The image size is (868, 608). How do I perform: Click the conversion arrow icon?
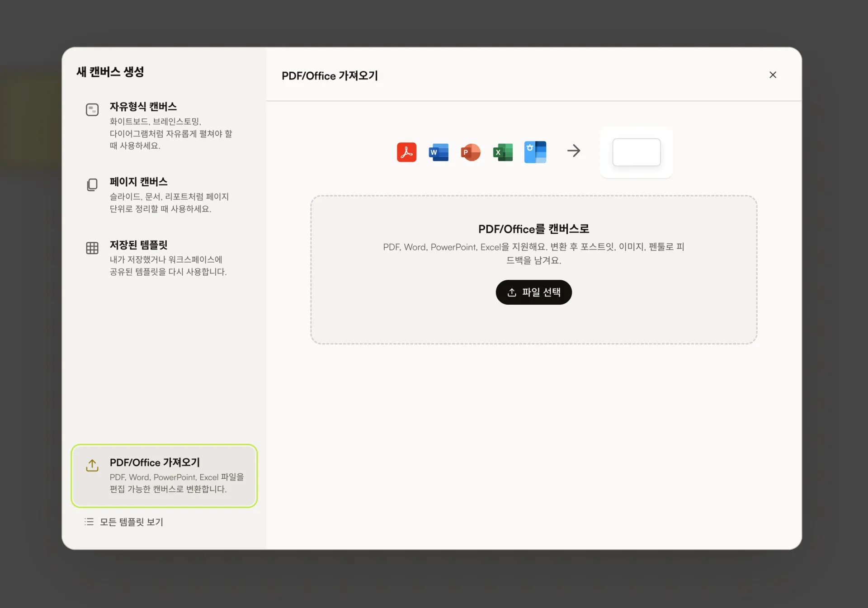coord(574,151)
